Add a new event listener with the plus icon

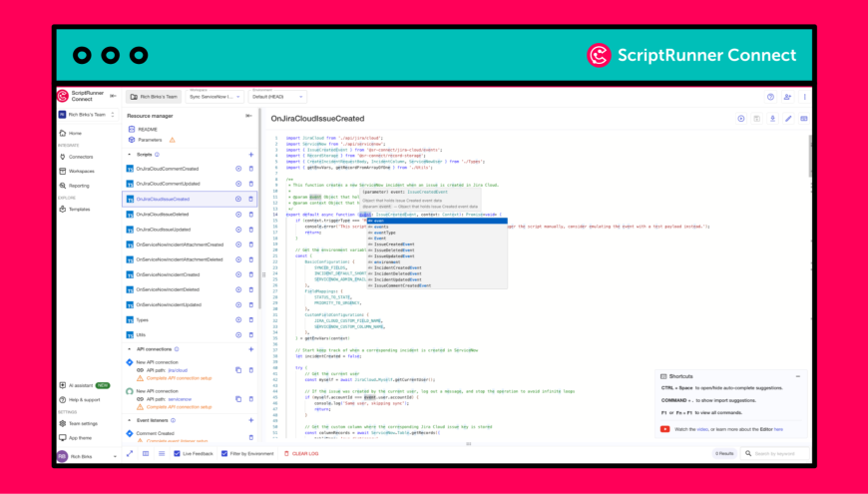[250, 420]
